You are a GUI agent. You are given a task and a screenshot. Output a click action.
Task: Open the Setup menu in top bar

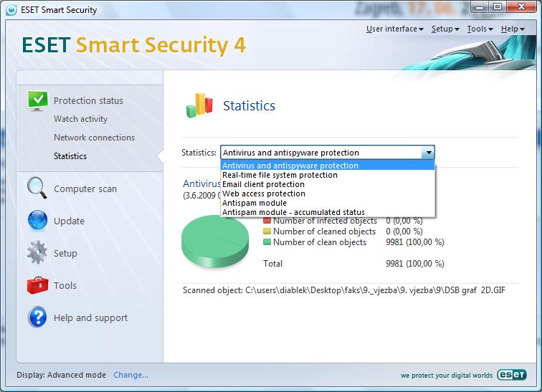pyautogui.click(x=445, y=29)
